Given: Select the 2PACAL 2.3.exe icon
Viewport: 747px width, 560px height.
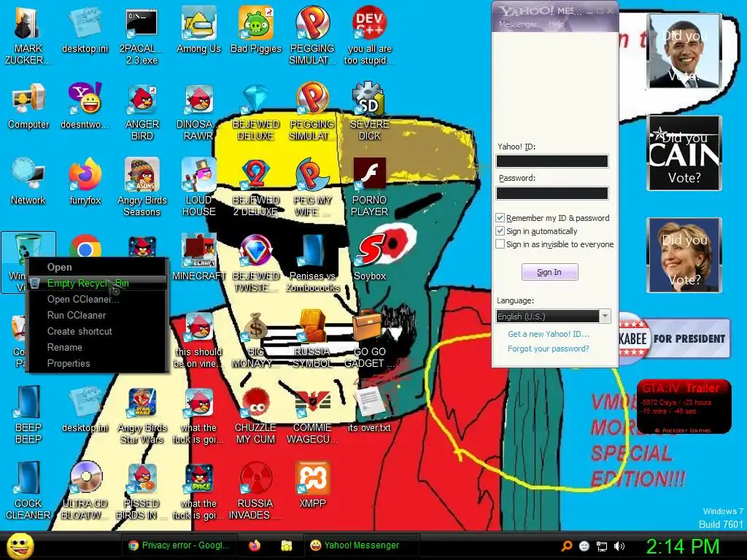Looking at the screenshot, I should click(142, 35).
